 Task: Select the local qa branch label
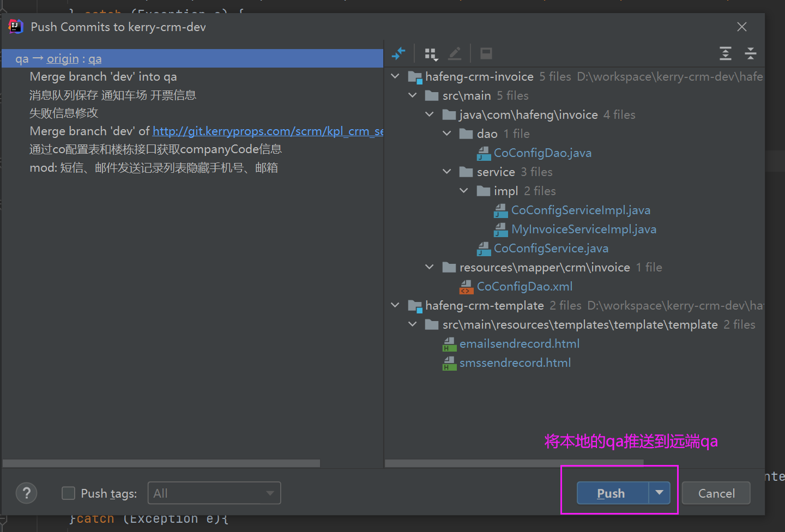tap(22, 59)
